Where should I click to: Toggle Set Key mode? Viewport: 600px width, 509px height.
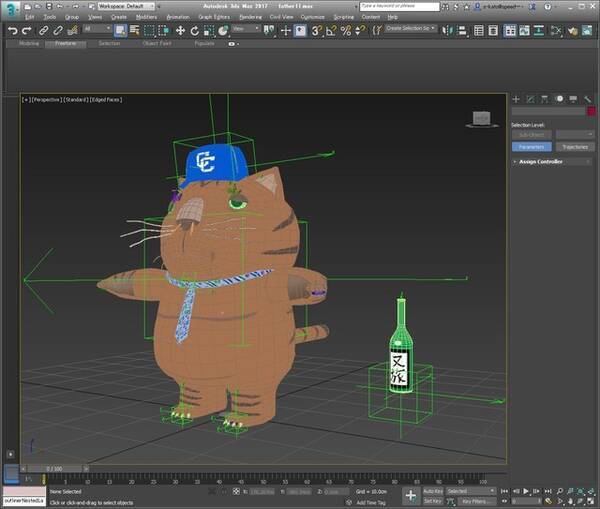pos(433,501)
